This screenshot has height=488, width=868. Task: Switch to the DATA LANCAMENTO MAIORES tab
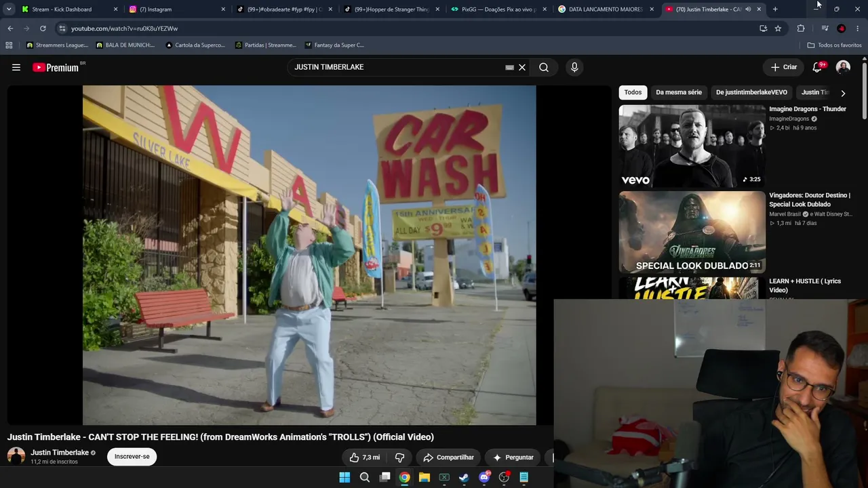[x=606, y=9]
